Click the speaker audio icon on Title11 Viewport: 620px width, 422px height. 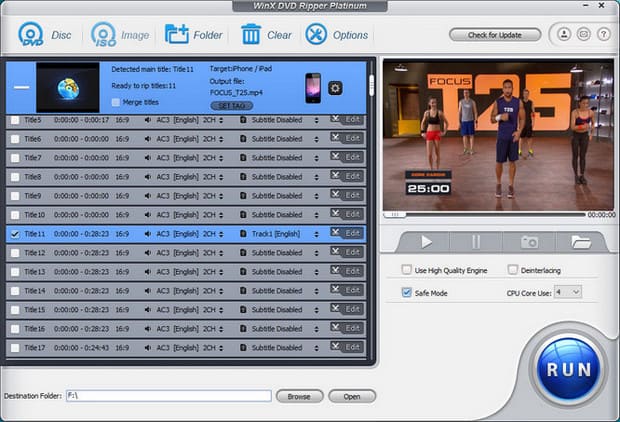point(147,234)
